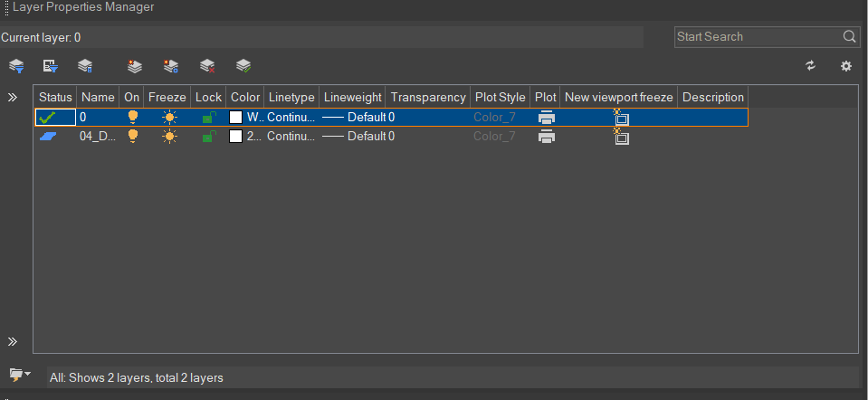Click the green checkmark status of layer 0
This screenshot has height=400, width=868.
pos(48,118)
